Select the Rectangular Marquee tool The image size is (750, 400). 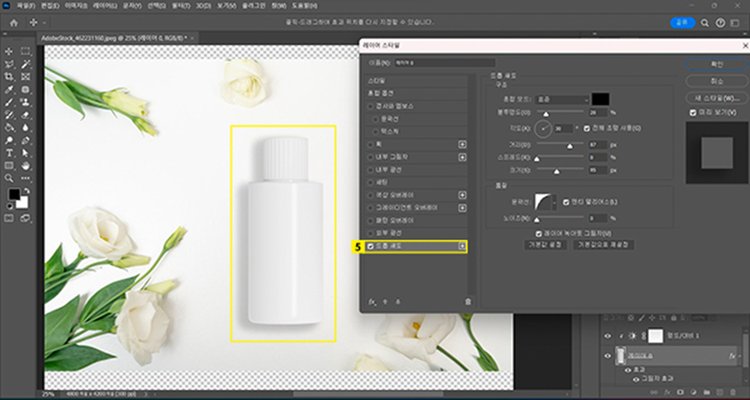click(x=25, y=51)
